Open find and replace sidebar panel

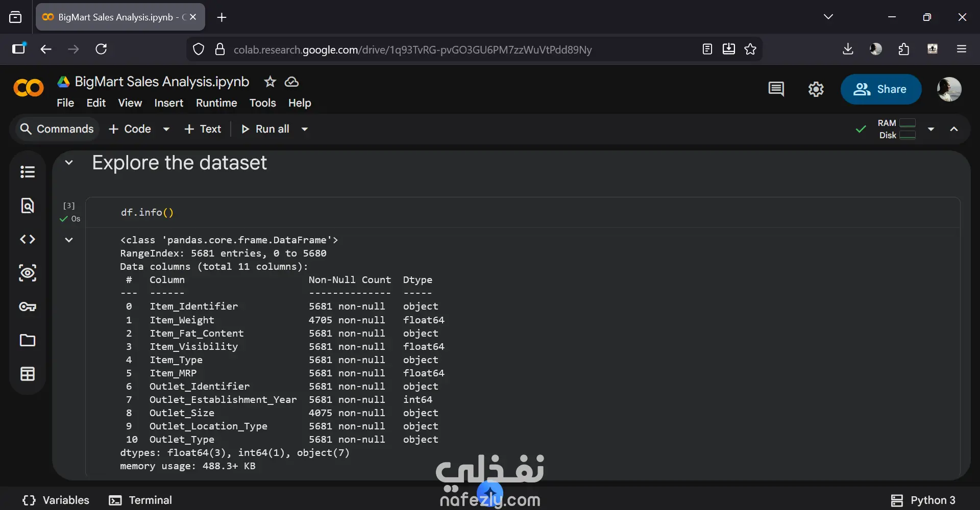[x=28, y=206]
